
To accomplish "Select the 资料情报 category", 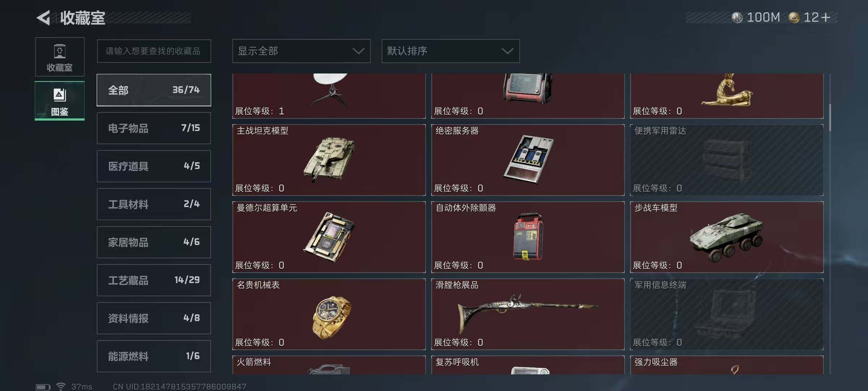I will coord(154,318).
